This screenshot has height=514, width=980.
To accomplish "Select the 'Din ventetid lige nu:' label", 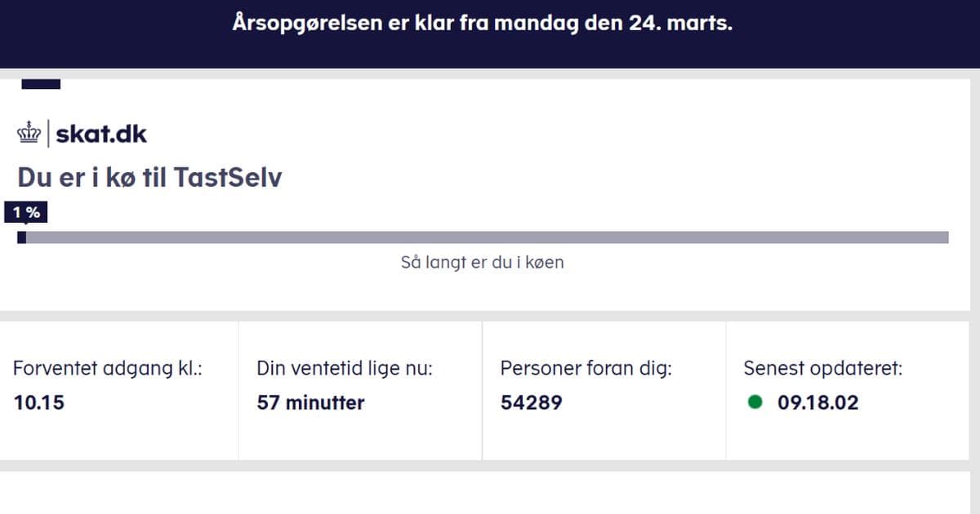I will pyautogui.click(x=345, y=369).
